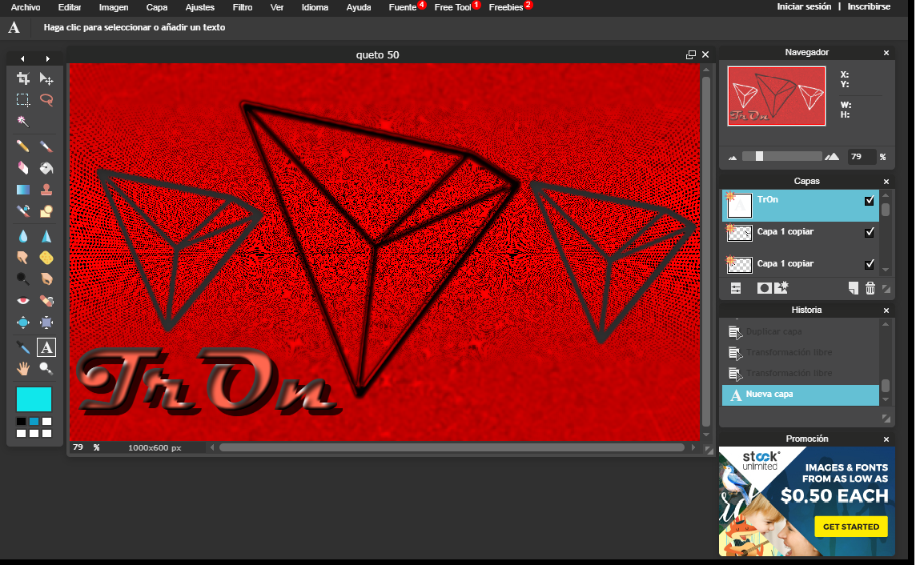Viewport: 924px width, 565px height.
Task: Expand toolbox with the right arrow
Action: click(48, 58)
